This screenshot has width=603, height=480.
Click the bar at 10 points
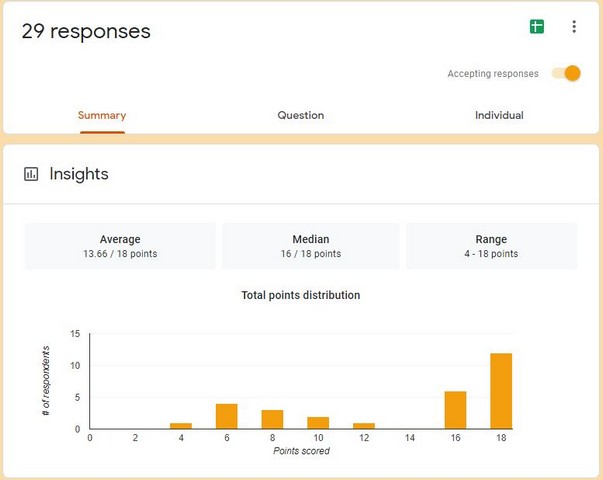(319, 423)
